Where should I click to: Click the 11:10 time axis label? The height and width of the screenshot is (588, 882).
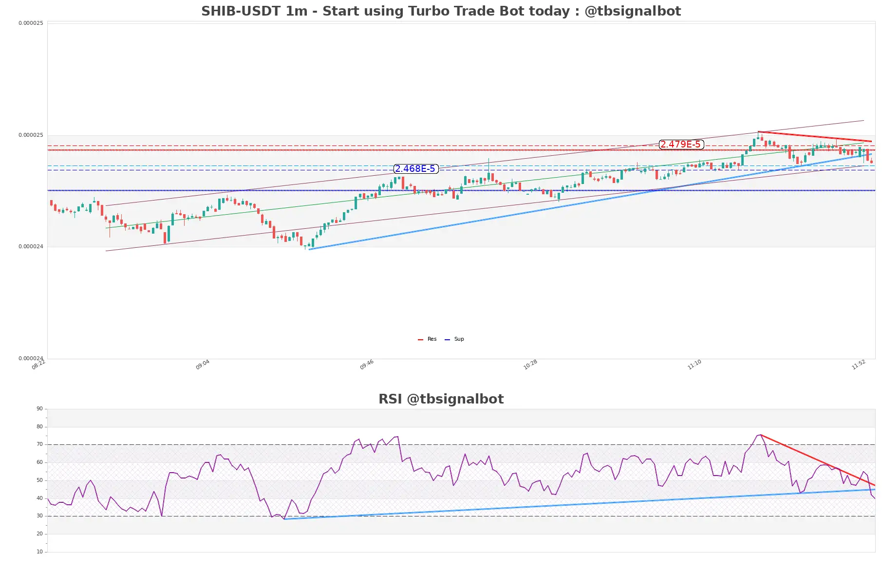(x=694, y=365)
